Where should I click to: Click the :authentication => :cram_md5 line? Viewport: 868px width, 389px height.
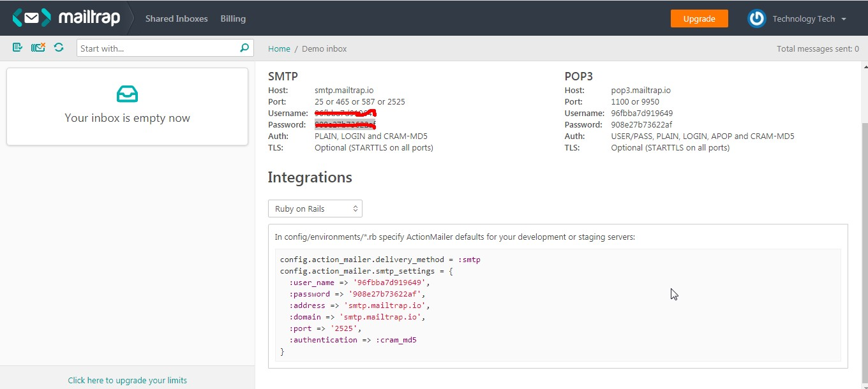pos(353,340)
